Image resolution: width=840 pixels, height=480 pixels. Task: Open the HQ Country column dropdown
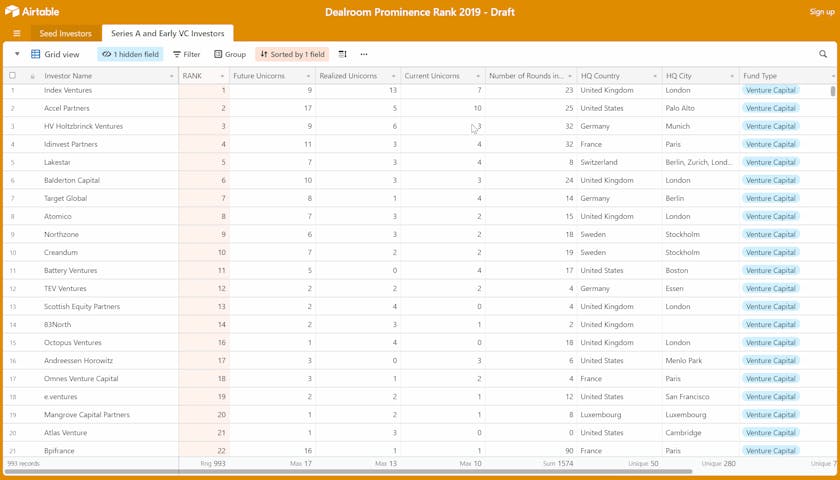point(655,76)
